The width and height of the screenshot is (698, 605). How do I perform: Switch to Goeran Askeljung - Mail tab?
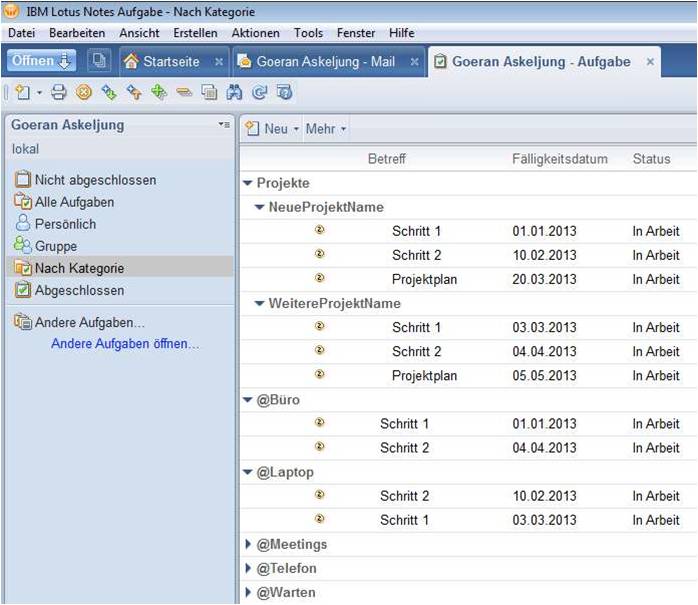click(325, 61)
